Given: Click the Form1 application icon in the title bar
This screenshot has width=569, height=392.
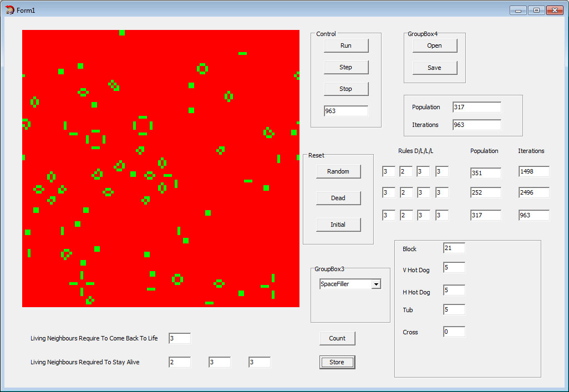Looking at the screenshot, I should [x=10, y=10].
